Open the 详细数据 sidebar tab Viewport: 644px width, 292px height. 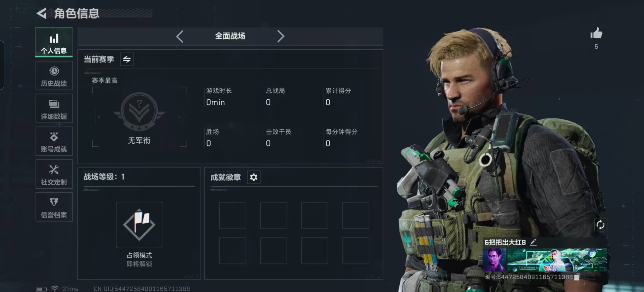tap(54, 109)
